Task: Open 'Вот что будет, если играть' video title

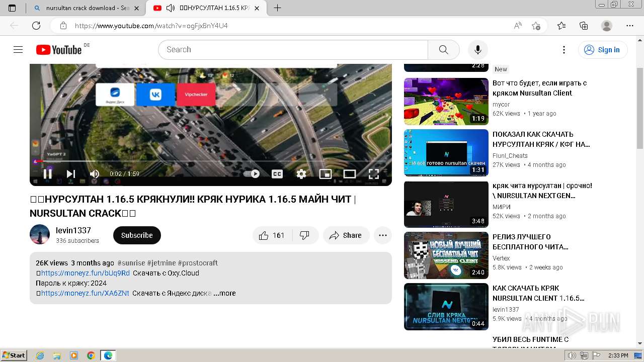Action: coord(540,88)
